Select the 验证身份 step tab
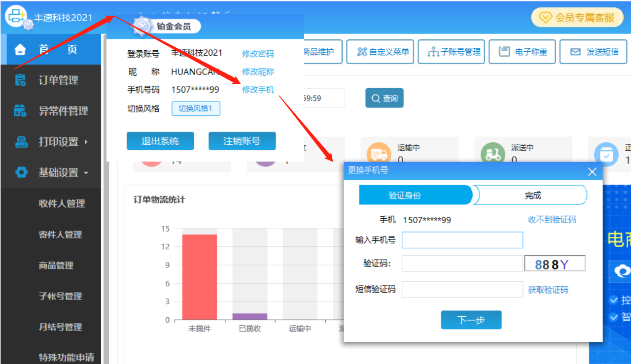 pyautogui.click(x=415, y=195)
